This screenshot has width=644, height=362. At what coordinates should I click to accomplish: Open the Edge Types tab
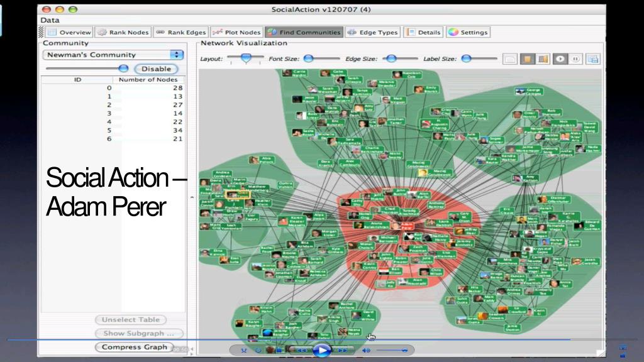click(x=372, y=32)
